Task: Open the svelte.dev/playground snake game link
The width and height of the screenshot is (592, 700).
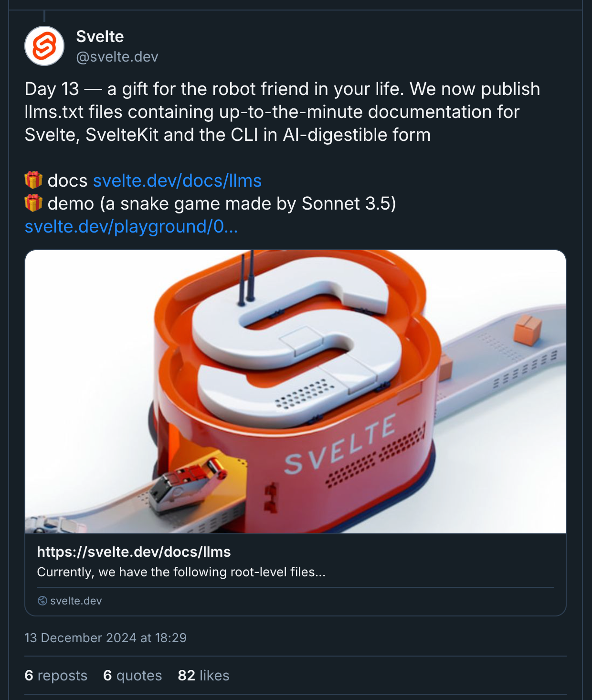Action: [x=132, y=227]
